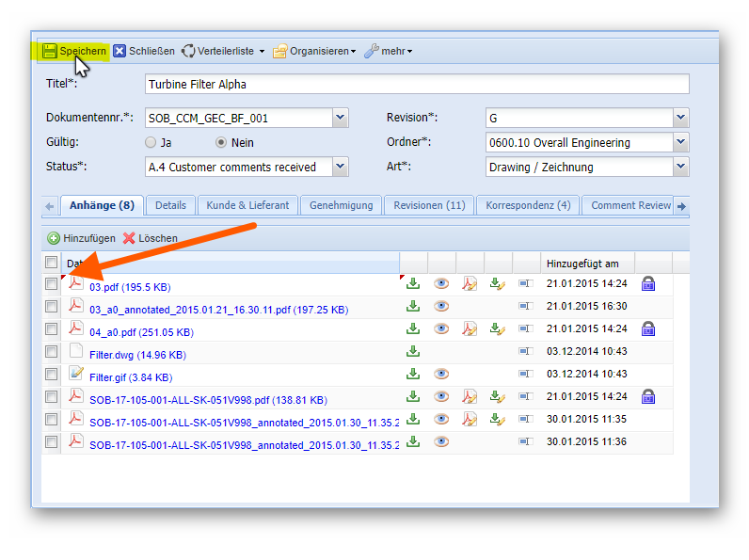Download Filter.gif using the green arrow
Viewport: 749px width, 560px height.
tap(412, 374)
